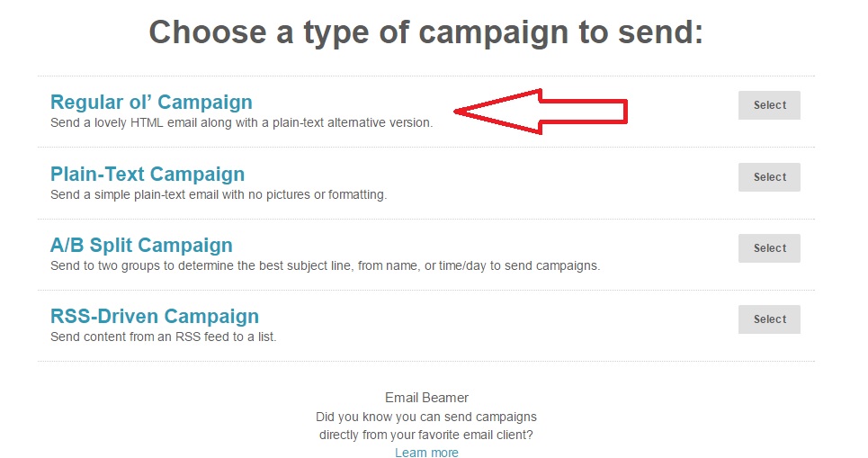Click the 'Did you know' text line
The image size is (868, 458).
point(426,418)
